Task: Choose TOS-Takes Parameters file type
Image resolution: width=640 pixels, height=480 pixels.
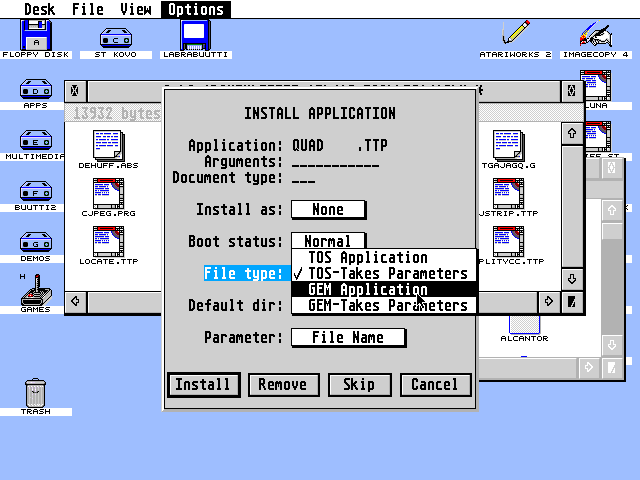Action: (384, 273)
